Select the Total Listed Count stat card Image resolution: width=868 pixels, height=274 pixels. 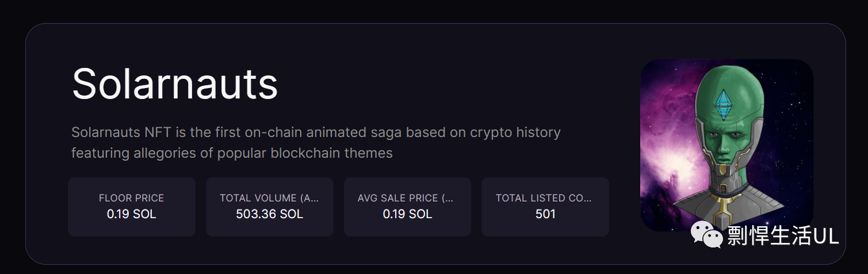pyautogui.click(x=545, y=207)
